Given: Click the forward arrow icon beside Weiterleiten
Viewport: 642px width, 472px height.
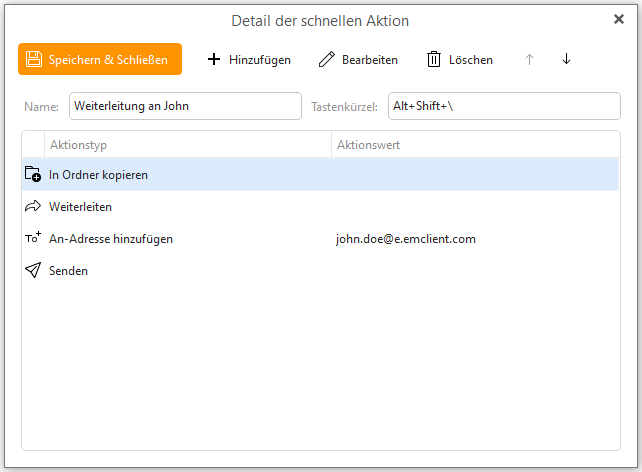Looking at the screenshot, I should pos(33,206).
